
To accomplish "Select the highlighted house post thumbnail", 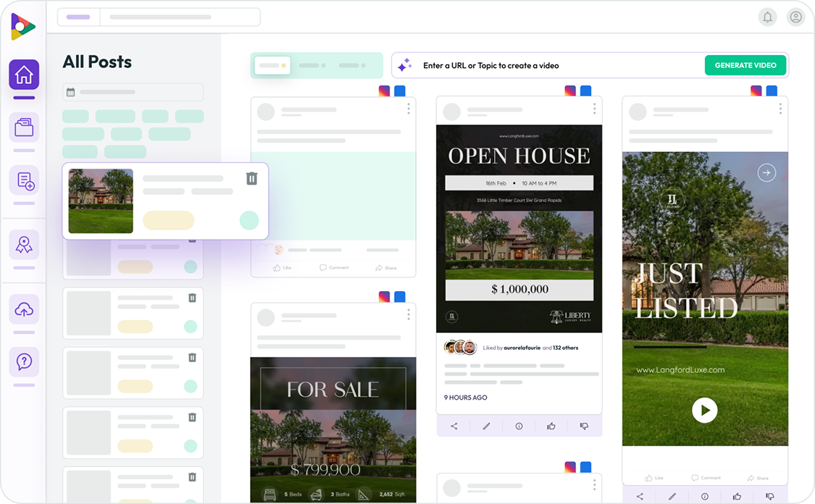I will click(x=101, y=201).
